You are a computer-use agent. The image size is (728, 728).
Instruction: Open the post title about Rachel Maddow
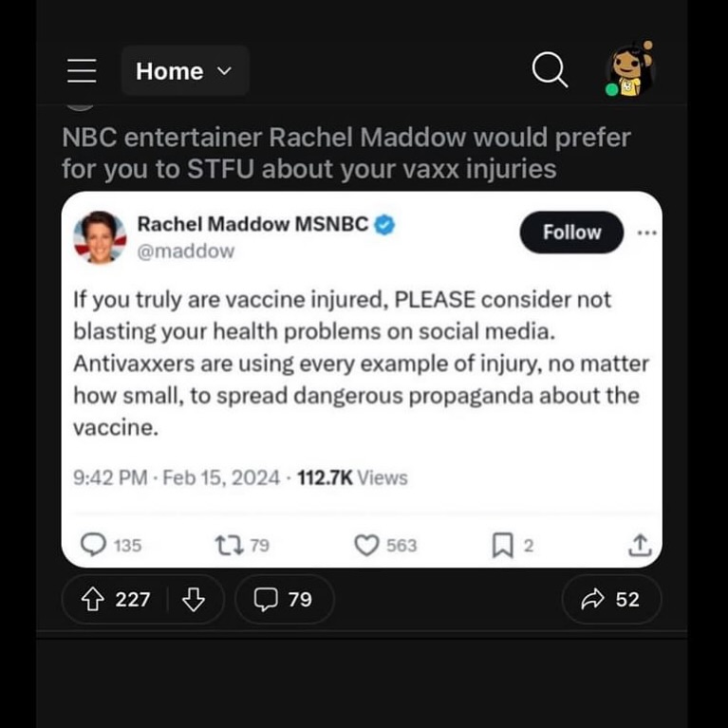tap(345, 153)
